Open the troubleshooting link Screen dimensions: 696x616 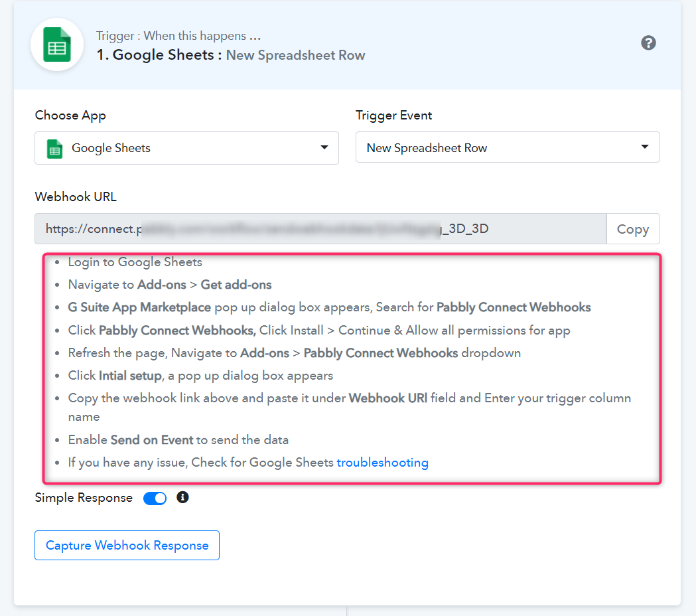click(382, 463)
